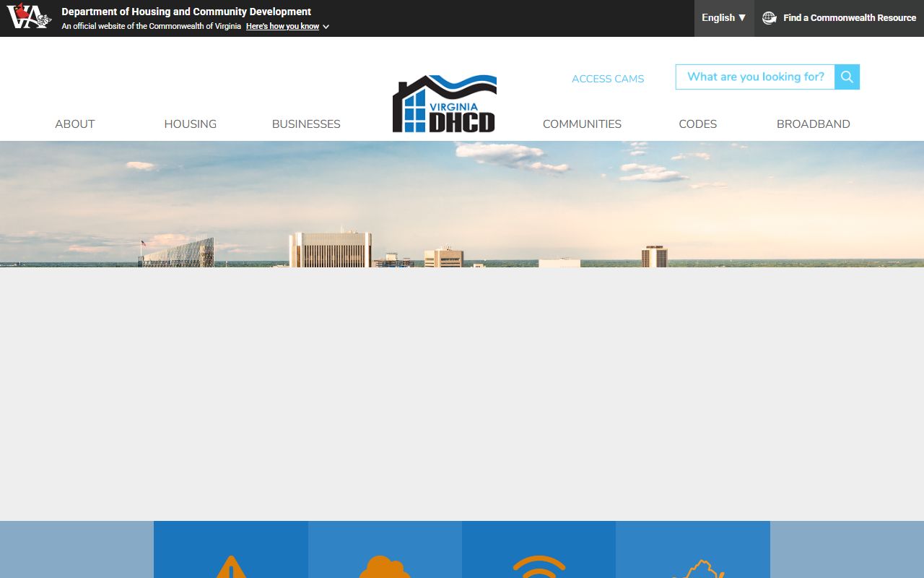Expand the 'Here's how you know' chevron
The width and height of the screenshot is (924, 578).
pos(326,27)
